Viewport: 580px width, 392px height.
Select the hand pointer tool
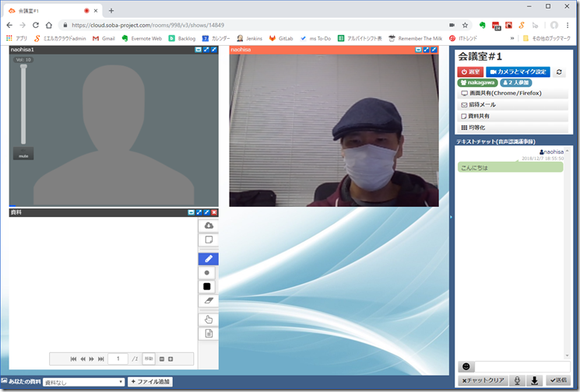(x=208, y=319)
